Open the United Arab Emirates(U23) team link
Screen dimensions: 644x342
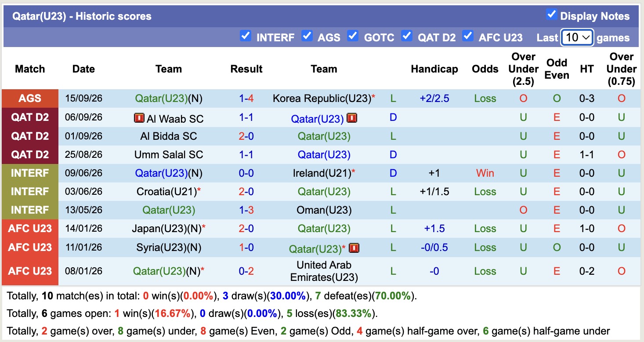(x=324, y=271)
